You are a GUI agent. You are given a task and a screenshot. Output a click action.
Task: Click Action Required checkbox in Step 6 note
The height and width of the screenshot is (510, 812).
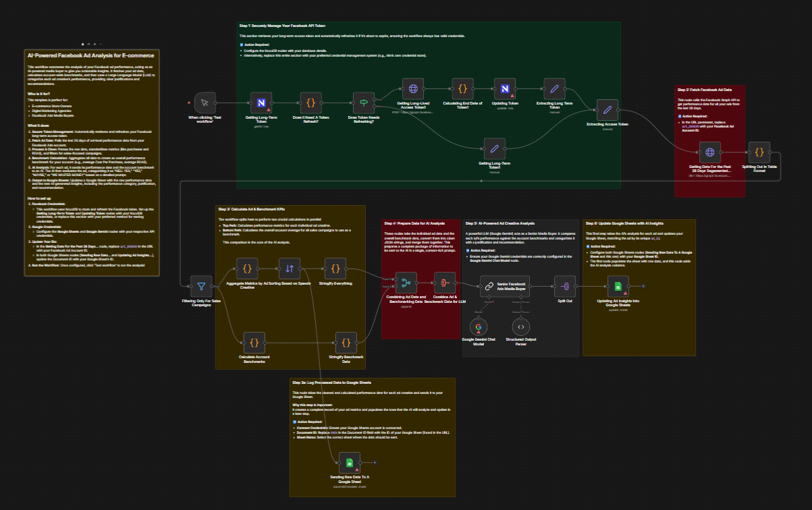pos(587,247)
